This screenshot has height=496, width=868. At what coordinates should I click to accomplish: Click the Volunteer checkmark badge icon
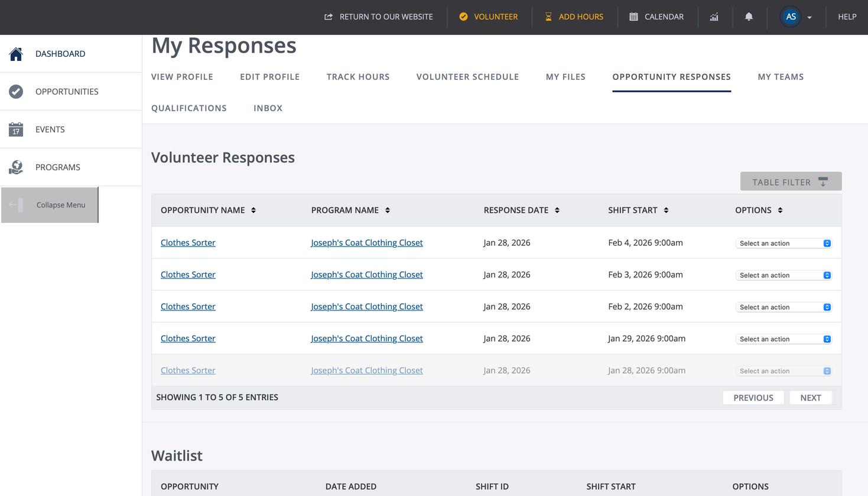coord(463,17)
